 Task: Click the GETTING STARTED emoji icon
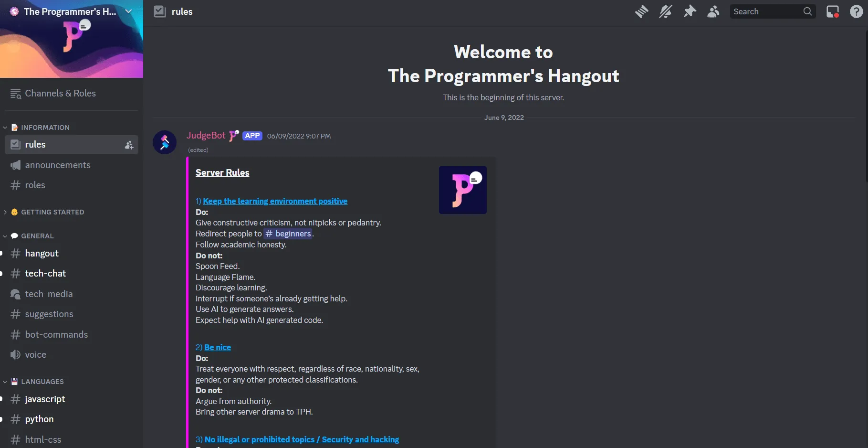(14, 212)
